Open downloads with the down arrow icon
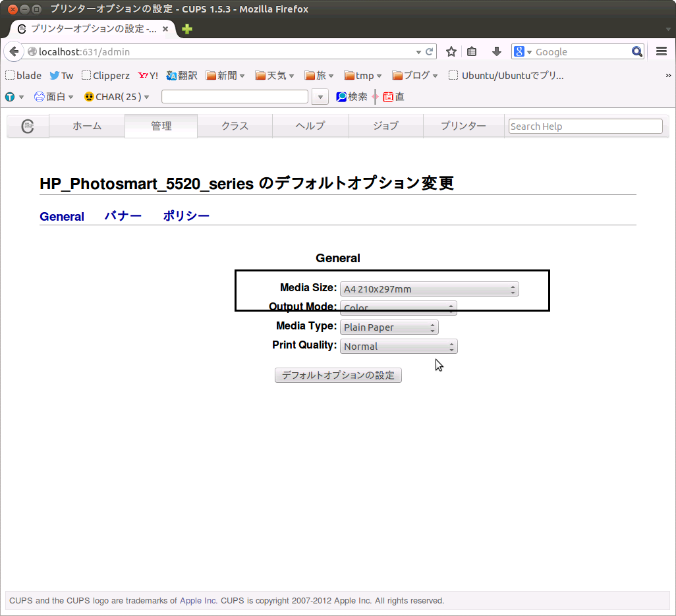 (497, 52)
